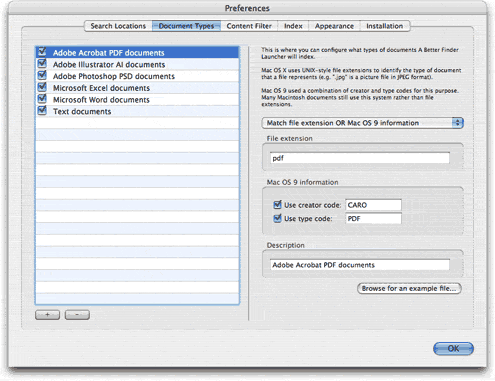Toggle Use type code checkbox
This screenshot has height=381, width=495.
coord(277,218)
